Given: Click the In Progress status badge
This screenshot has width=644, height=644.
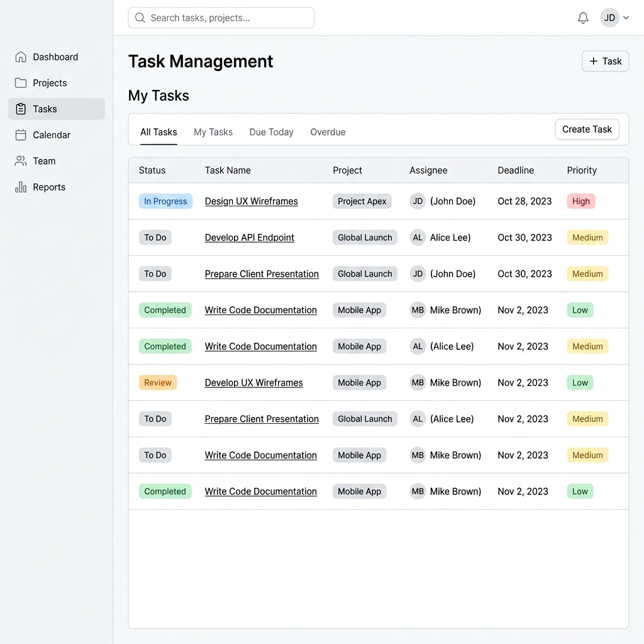Looking at the screenshot, I should [165, 201].
